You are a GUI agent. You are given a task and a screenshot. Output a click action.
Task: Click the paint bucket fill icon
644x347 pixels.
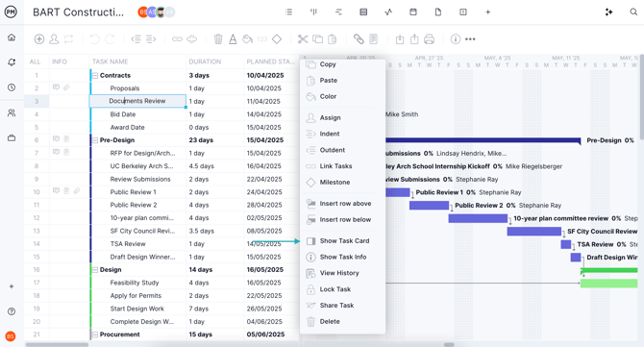[247, 39]
